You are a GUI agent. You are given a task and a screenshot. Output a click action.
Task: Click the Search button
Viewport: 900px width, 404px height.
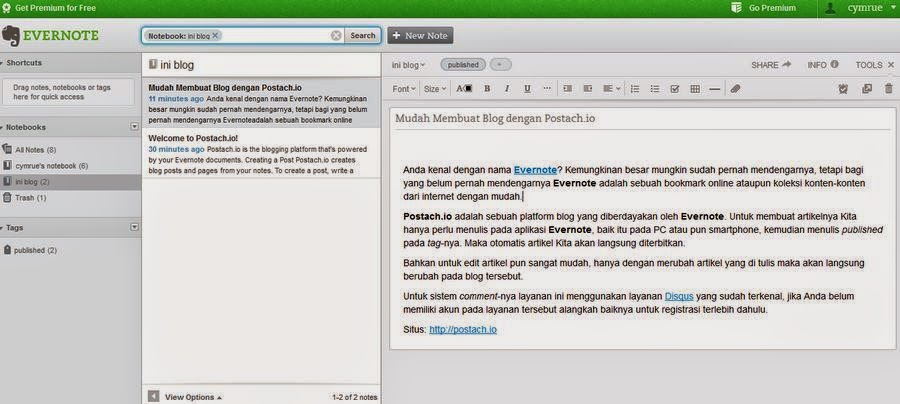click(363, 36)
